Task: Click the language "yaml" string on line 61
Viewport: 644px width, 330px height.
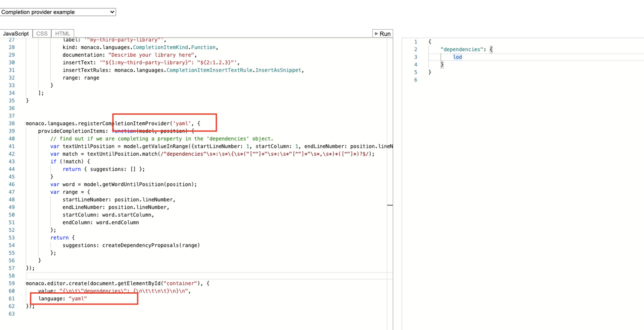Action: (x=78, y=299)
